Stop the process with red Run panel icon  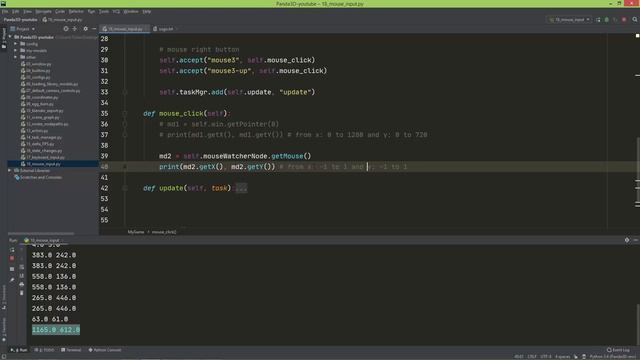pyautogui.click(x=12, y=258)
